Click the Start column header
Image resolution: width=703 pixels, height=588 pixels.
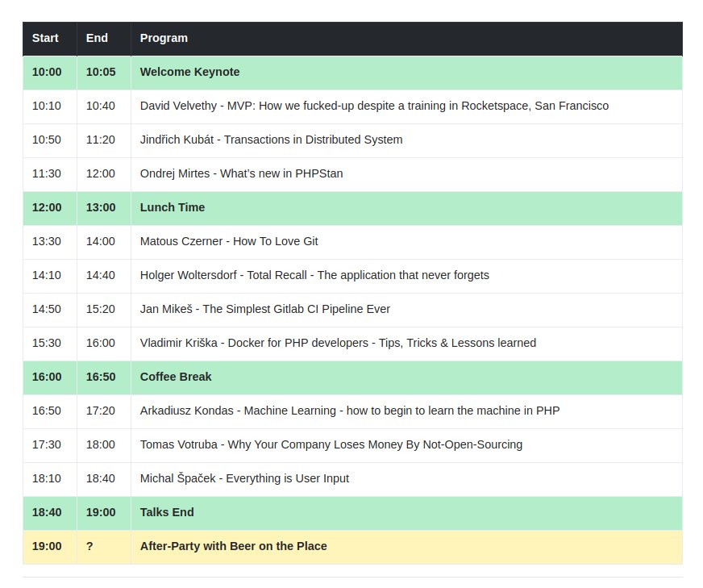pos(45,38)
